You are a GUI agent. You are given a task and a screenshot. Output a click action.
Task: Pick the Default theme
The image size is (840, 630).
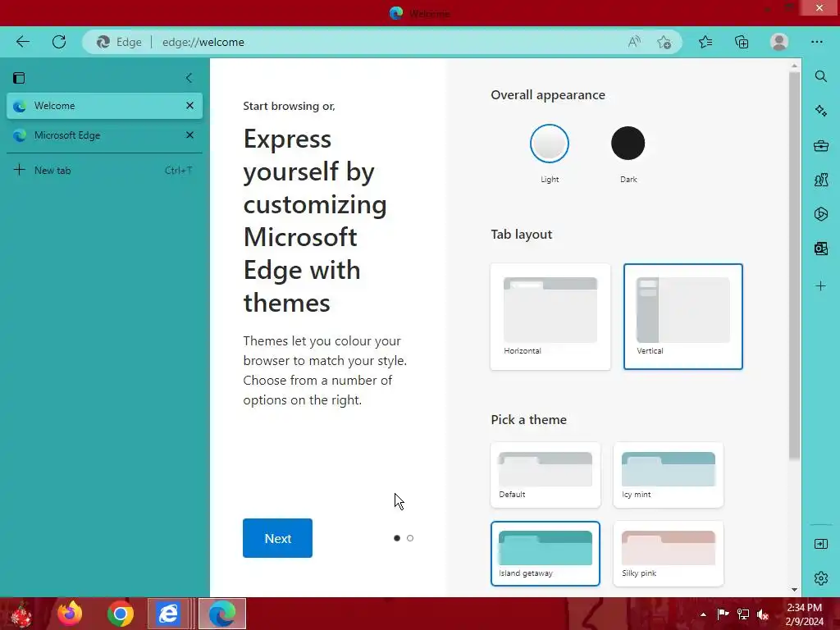[x=546, y=475]
